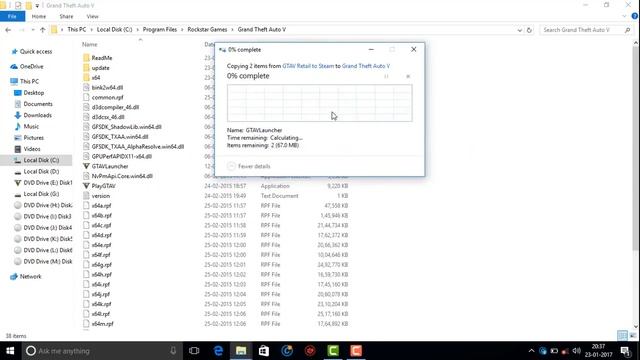Navigate to Rockstar Games breadcrumb
This screenshot has height=360, width=640.
tap(207, 30)
